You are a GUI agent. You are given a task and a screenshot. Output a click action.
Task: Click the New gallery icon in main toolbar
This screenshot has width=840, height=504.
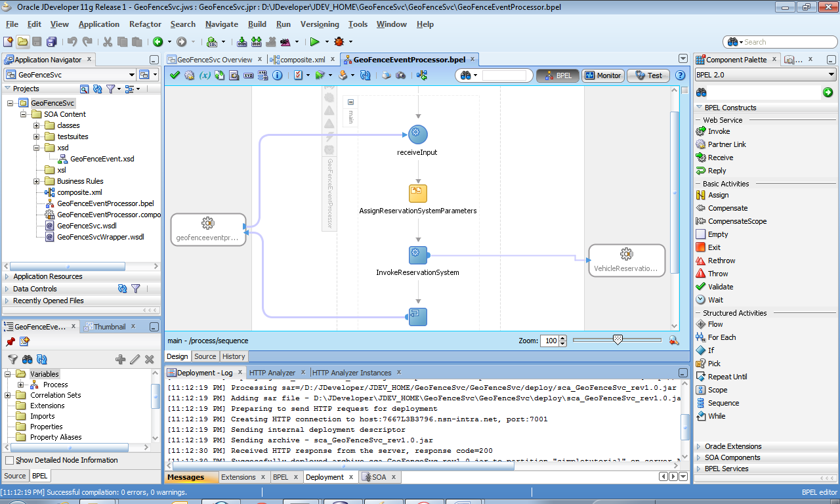coord(8,41)
